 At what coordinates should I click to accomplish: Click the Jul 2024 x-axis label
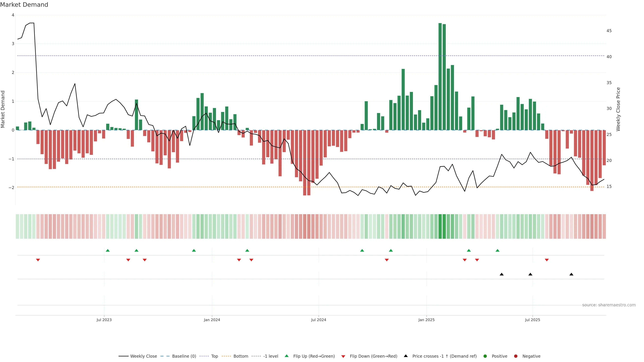(318, 320)
